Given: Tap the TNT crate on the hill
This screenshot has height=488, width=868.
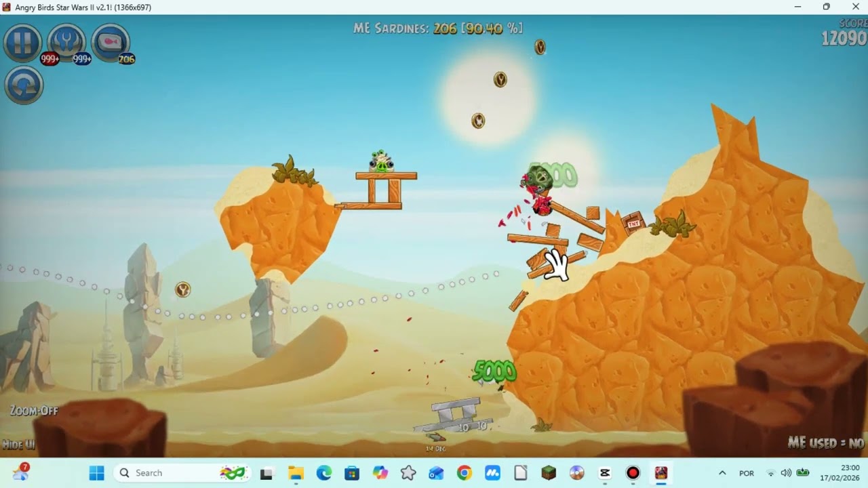Looking at the screenshot, I should [x=633, y=222].
